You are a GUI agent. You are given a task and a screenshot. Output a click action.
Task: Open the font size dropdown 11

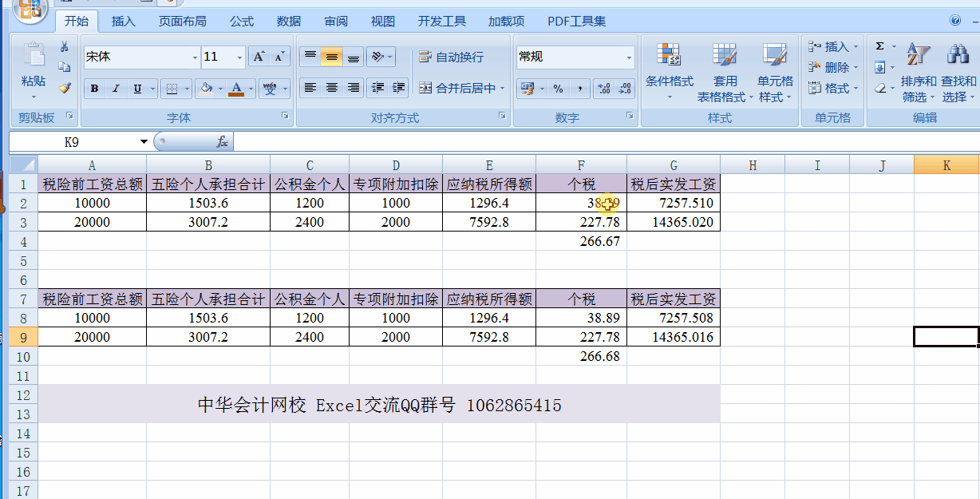point(239,57)
